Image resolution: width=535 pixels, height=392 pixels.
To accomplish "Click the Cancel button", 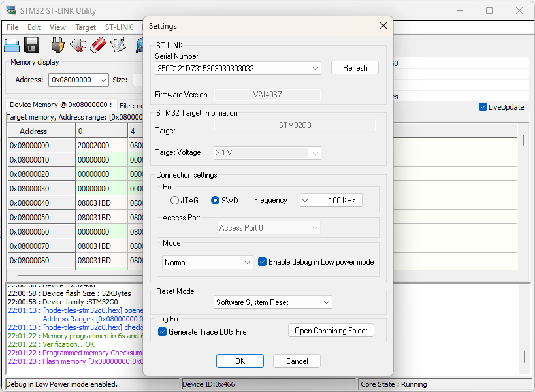I will click(x=297, y=361).
